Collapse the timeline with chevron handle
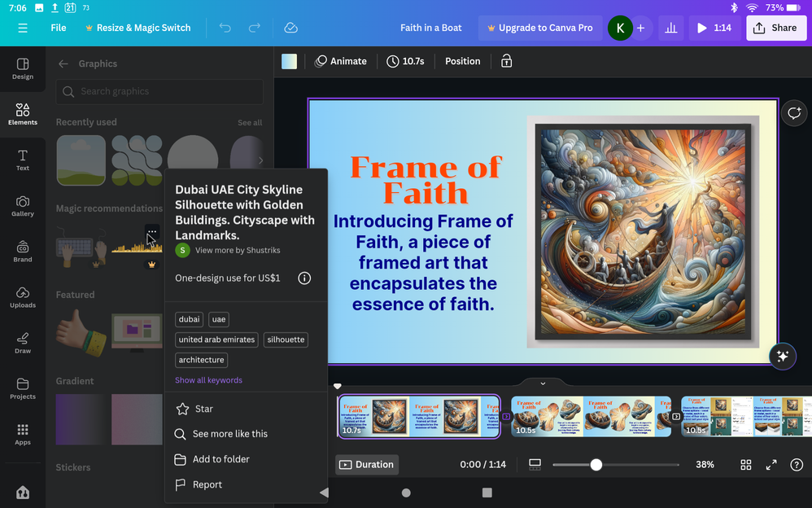 [543, 383]
